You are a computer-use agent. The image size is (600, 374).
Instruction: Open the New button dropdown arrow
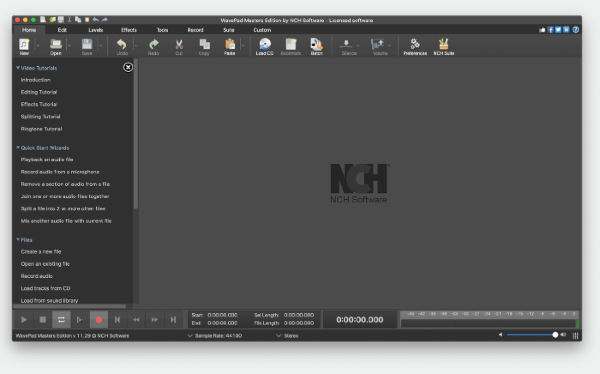point(38,46)
